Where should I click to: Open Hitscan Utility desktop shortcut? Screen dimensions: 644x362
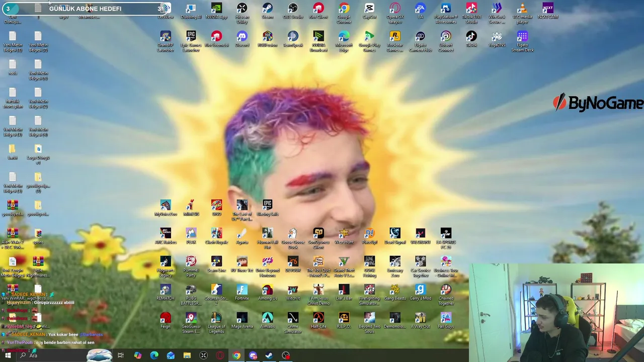(242, 14)
